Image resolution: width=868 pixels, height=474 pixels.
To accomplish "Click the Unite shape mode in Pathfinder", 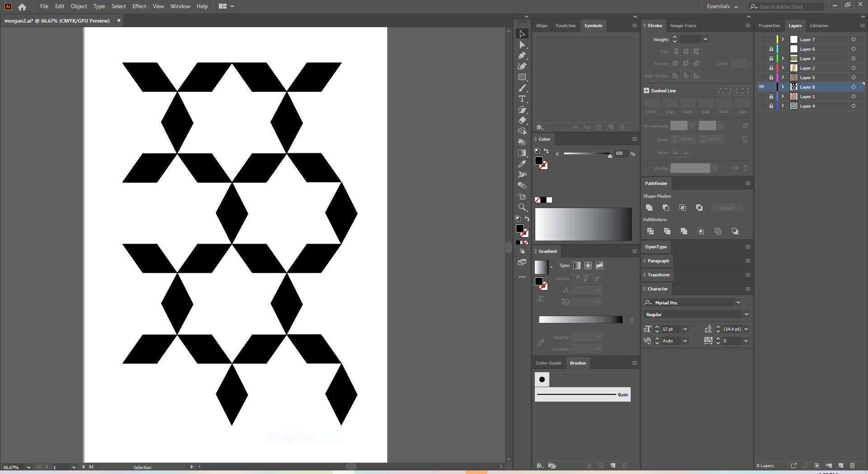I will click(x=649, y=208).
